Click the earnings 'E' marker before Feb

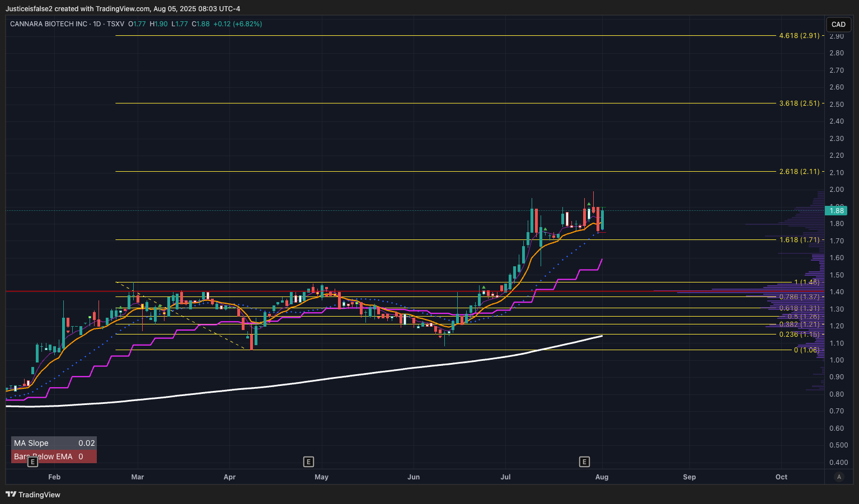(33, 461)
